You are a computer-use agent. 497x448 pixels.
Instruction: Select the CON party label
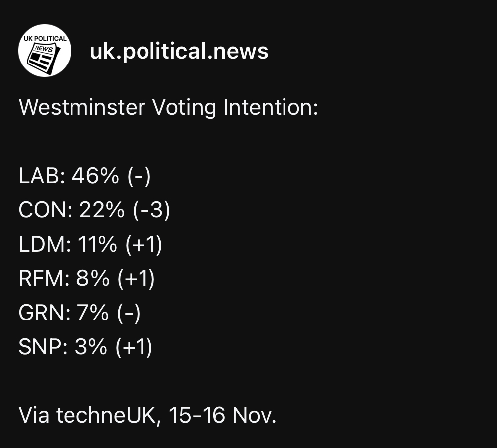tap(42, 211)
